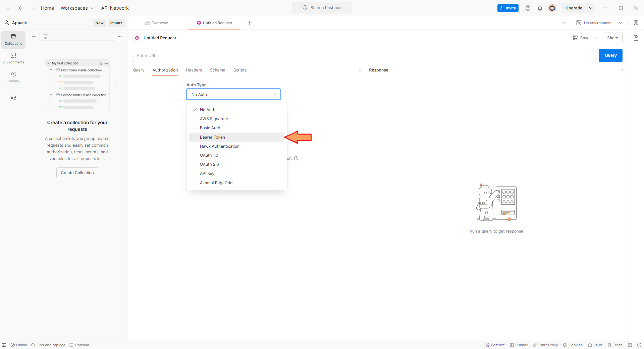
Task: Open settings gear icon
Action: pos(528,8)
